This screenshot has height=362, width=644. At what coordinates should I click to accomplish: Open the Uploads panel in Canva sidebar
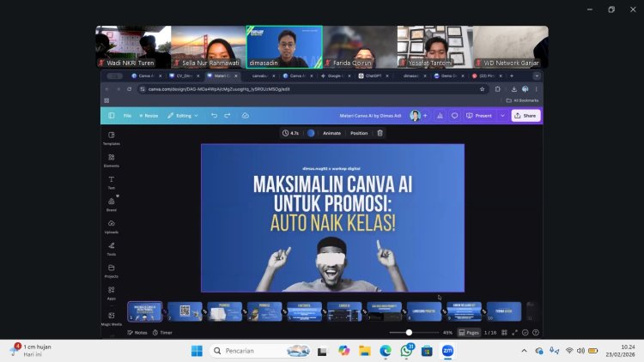pos(112,226)
